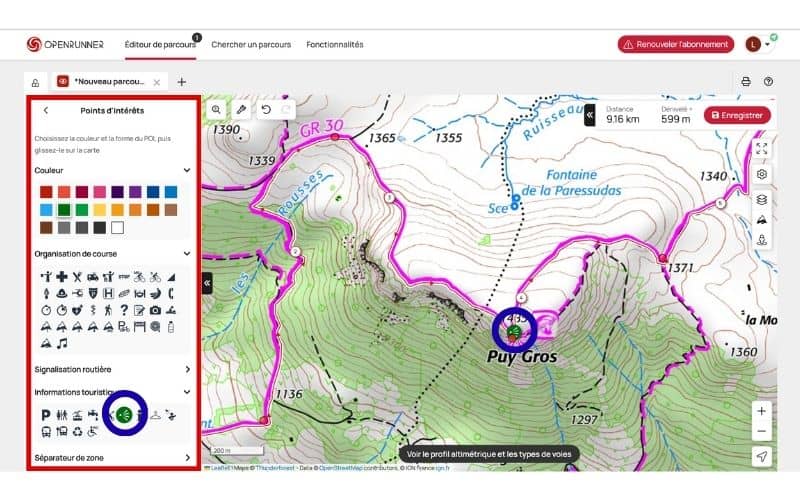This screenshot has height=500, width=800.
Task: Center map on my location
Action: [x=762, y=456]
